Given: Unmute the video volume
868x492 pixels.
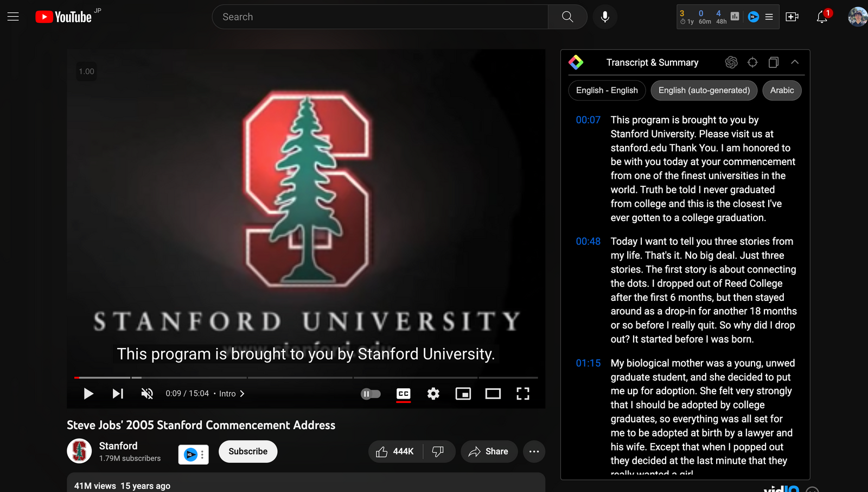Looking at the screenshot, I should 147,394.
